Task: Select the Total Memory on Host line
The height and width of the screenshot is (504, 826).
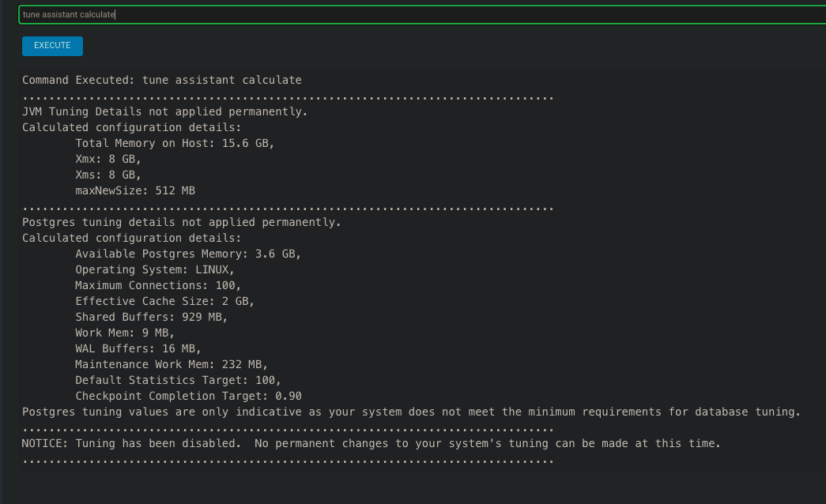Action: [x=175, y=143]
